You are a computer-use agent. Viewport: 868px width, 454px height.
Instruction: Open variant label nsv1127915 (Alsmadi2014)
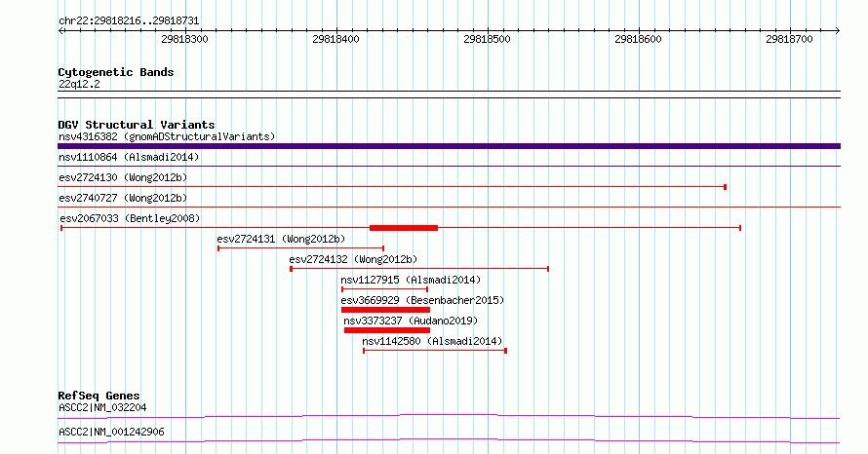411,280
